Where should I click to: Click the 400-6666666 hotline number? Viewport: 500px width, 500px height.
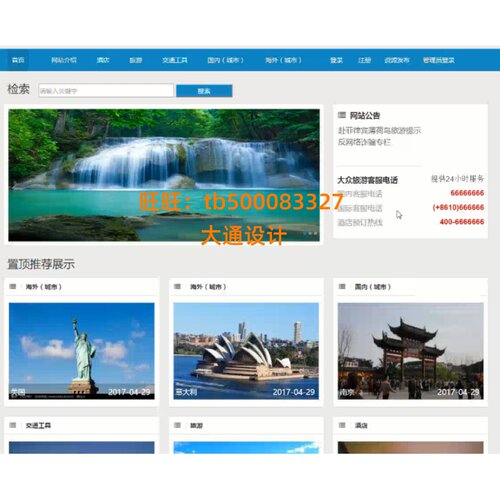[462, 222]
